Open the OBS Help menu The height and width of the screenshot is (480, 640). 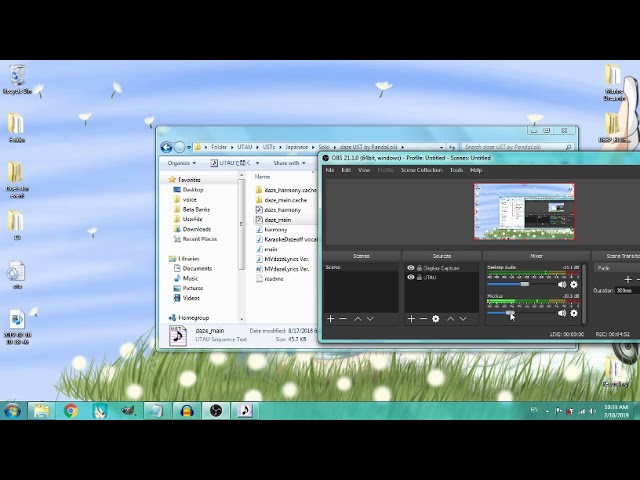click(476, 170)
